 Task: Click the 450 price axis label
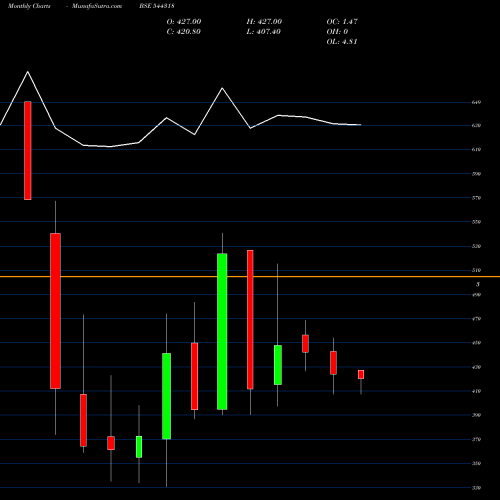[x=476, y=343]
